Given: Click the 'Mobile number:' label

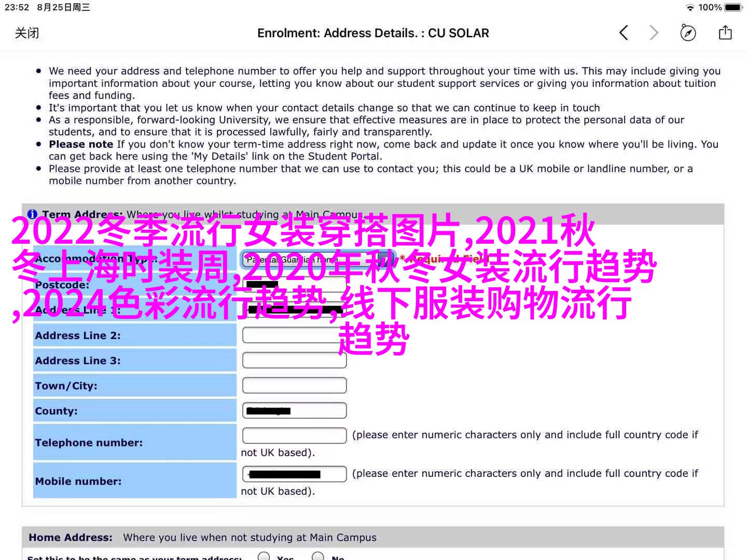Looking at the screenshot, I should click(x=78, y=481).
